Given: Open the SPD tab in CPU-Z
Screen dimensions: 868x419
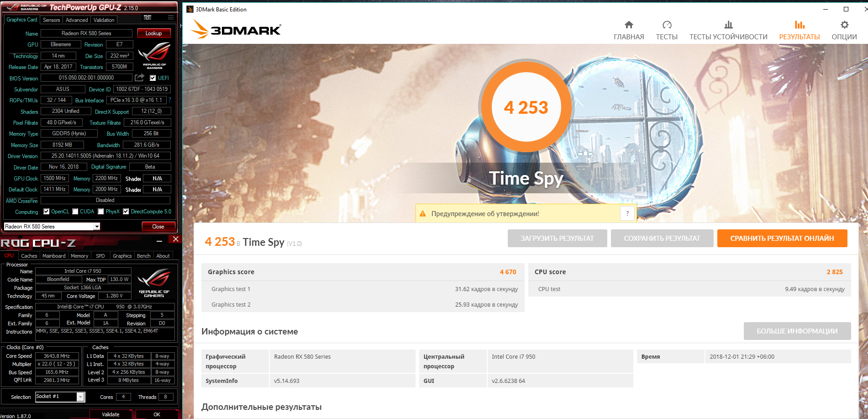Looking at the screenshot, I should pyautogui.click(x=100, y=256).
